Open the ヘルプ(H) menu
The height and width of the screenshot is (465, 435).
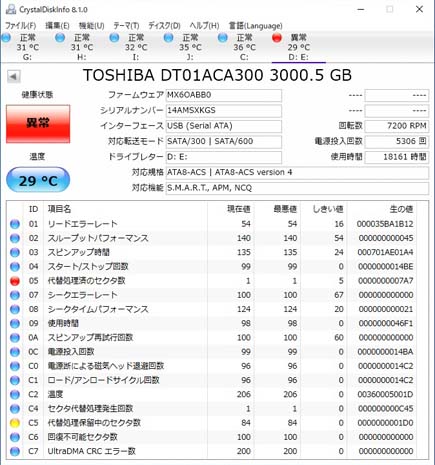click(204, 26)
